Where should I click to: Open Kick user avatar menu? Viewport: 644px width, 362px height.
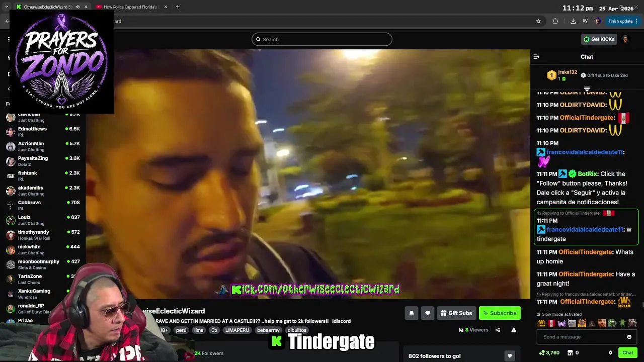pyautogui.click(x=625, y=39)
